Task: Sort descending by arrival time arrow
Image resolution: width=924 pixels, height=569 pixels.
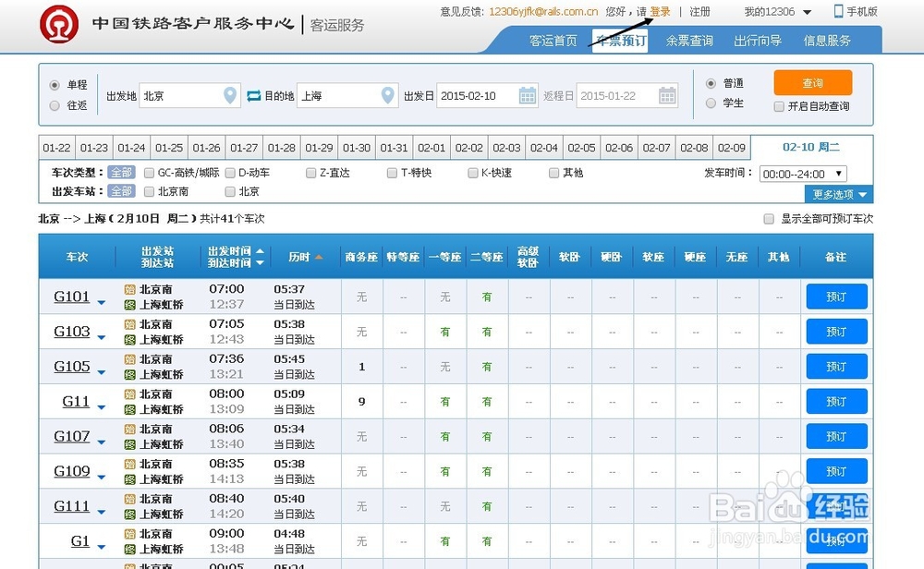Action: click(260, 262)
